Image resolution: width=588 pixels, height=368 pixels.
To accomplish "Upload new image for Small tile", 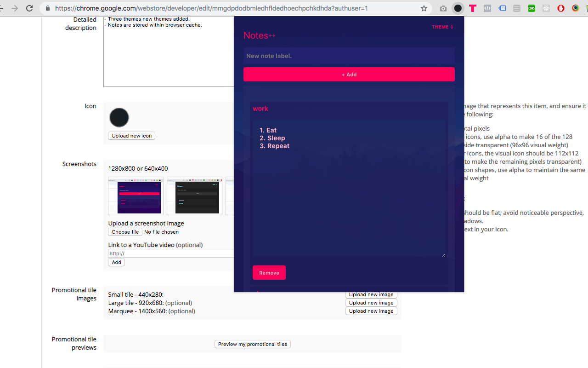I will pyautogui.click(x=371, y=294).
